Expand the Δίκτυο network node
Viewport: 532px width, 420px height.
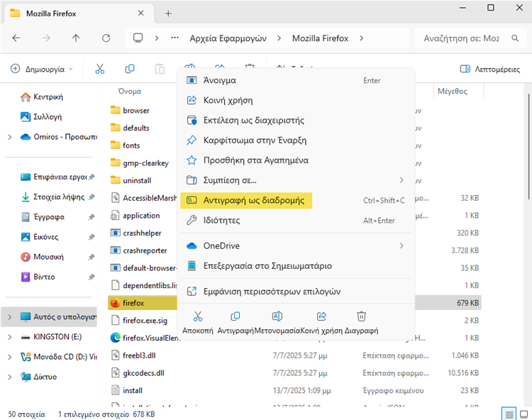click(10, 377)
